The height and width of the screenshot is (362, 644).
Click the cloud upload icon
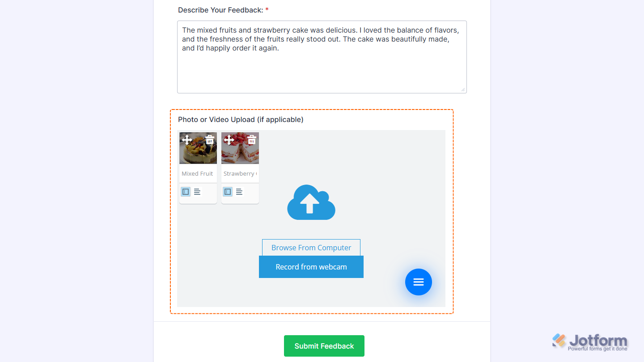click(x=311, y=202)
